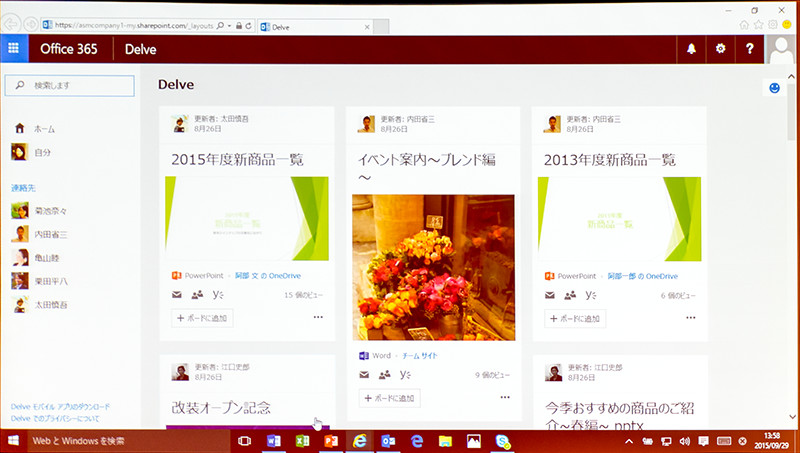This screenshot has width=800, height=453.
Task: Click the Yammer icon on 2015年度新商品一覧 card
Action: click(218, 294)
